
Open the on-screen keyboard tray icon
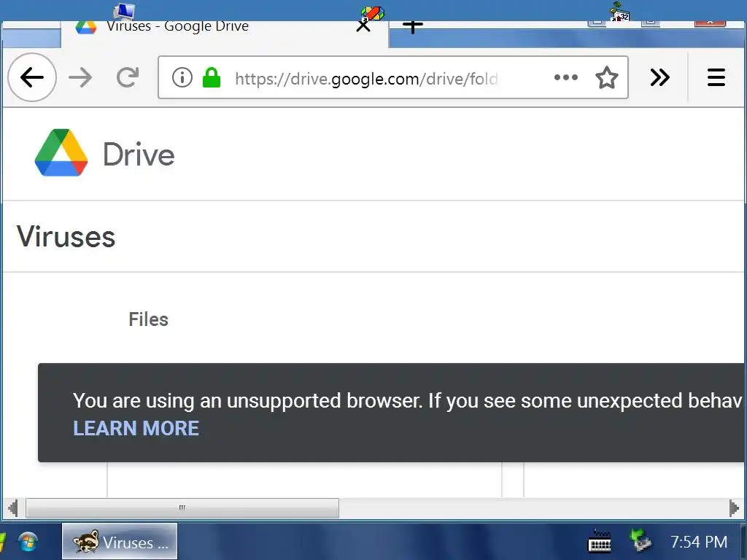click(600, 542)
